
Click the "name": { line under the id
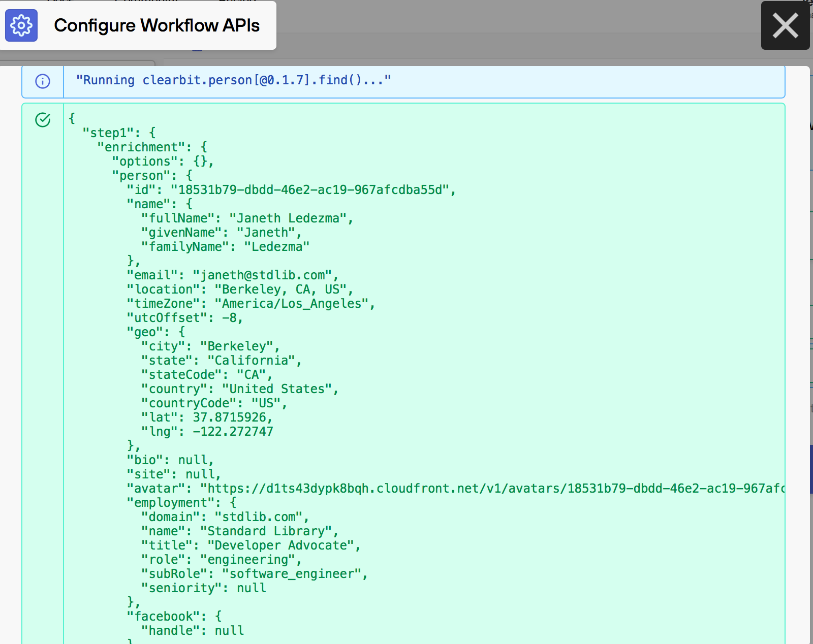160,204
